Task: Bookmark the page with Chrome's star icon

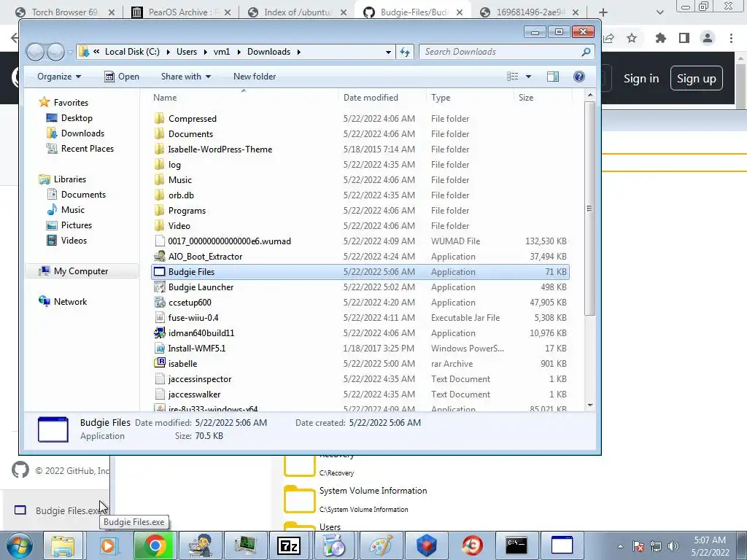Action: pyautogui.click(x=632, y=38)
